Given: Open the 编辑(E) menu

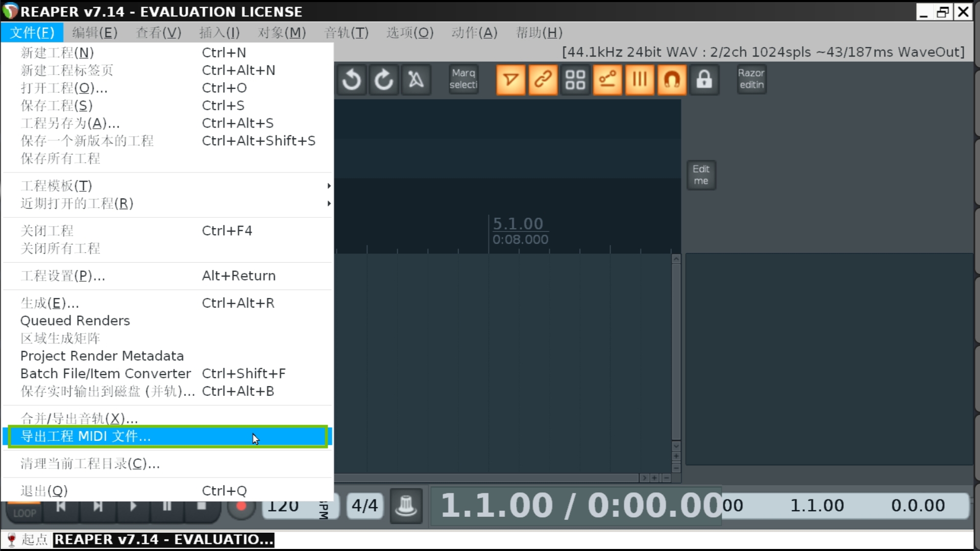Looking at the screenshot, I should [94, 33].
